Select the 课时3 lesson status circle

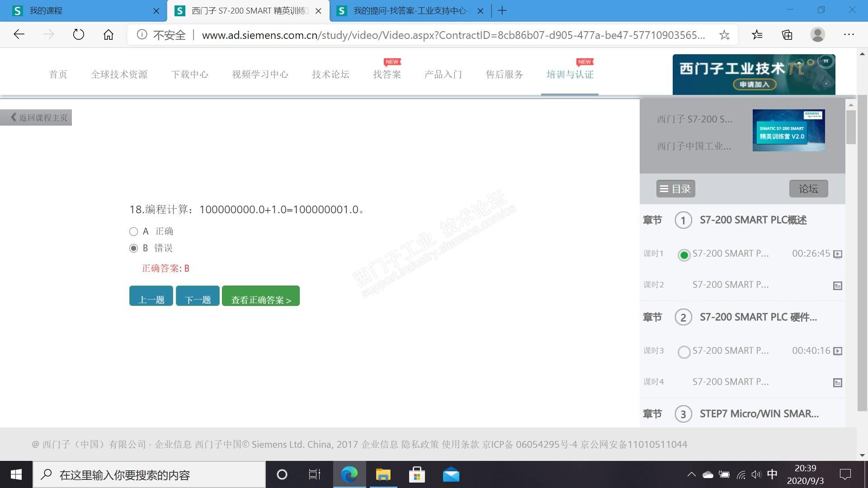(684, 352)
